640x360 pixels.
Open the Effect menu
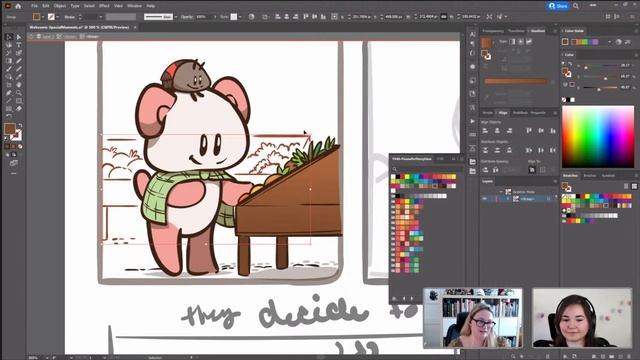tap(104, 6)
